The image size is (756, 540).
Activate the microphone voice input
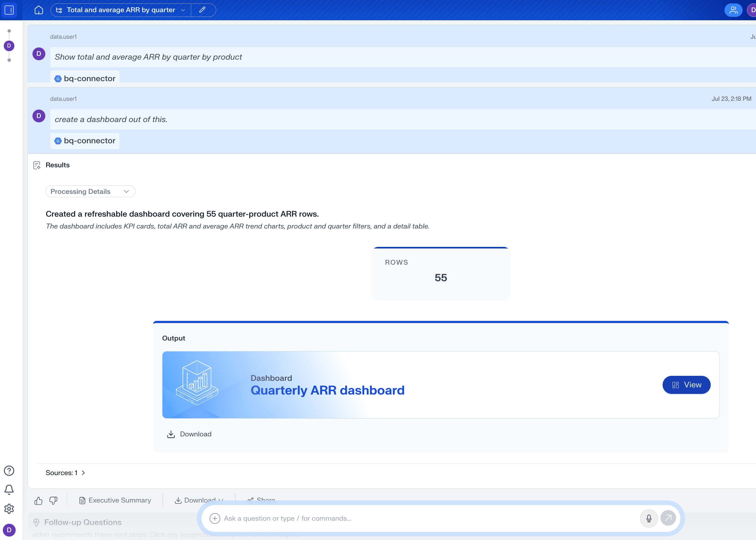click(649, 518)
